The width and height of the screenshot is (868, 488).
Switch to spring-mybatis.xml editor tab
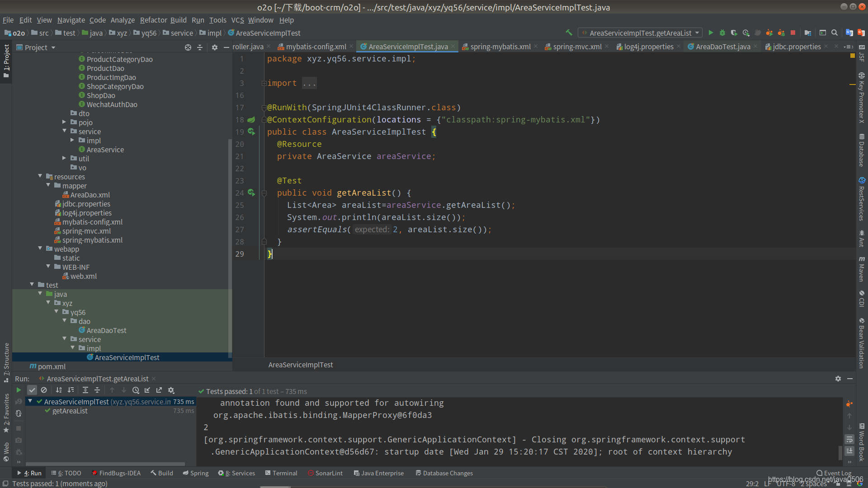point(500,47)
